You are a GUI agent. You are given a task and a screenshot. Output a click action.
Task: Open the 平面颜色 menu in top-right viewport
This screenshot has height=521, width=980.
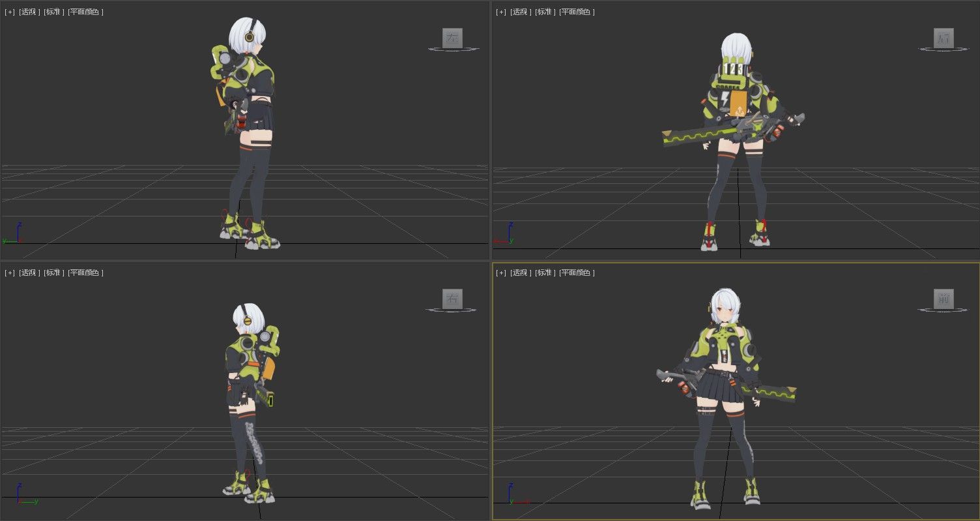577,12
